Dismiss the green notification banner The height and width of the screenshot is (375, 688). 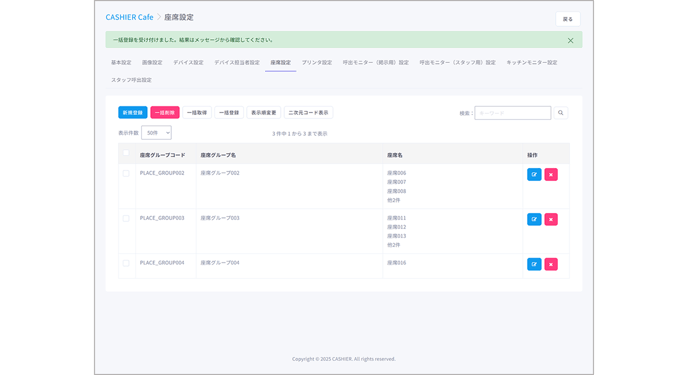pyautogui.click(x=570, y=40)
